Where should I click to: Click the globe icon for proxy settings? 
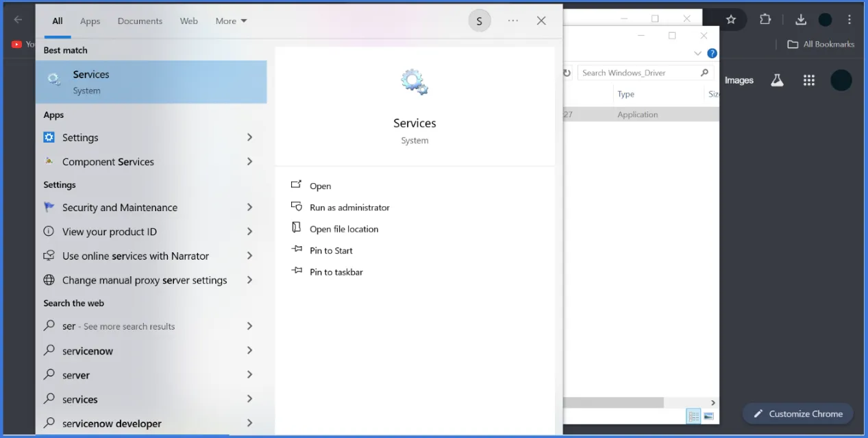click(49, 280)
